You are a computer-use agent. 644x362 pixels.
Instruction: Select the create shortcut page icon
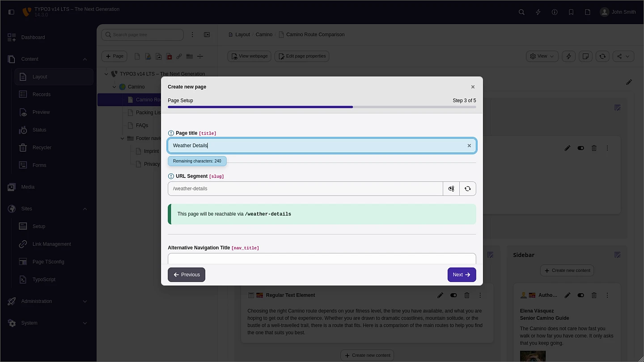point(158,56)
